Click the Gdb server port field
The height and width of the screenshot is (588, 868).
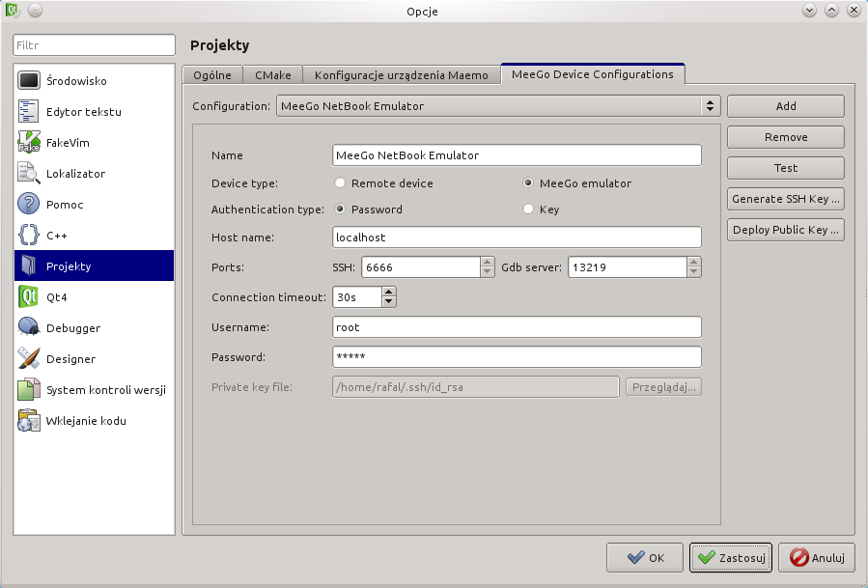(x=628, y=267)
